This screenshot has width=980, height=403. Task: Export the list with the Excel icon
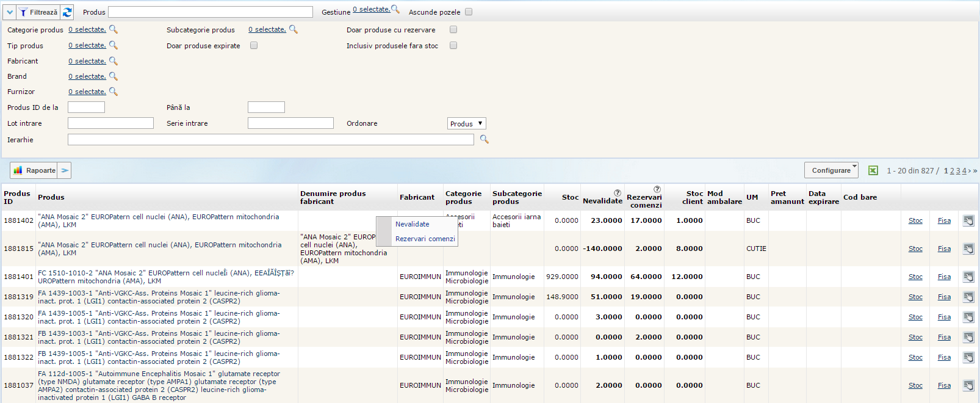(x=873, y=170)
